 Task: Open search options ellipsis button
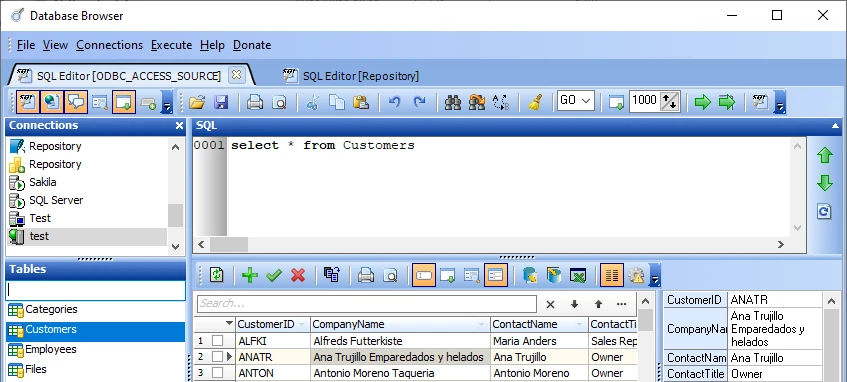621,304
